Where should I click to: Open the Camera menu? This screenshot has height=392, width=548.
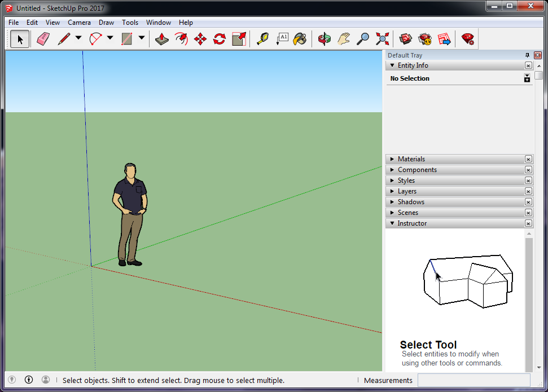[x=80, y=23]
